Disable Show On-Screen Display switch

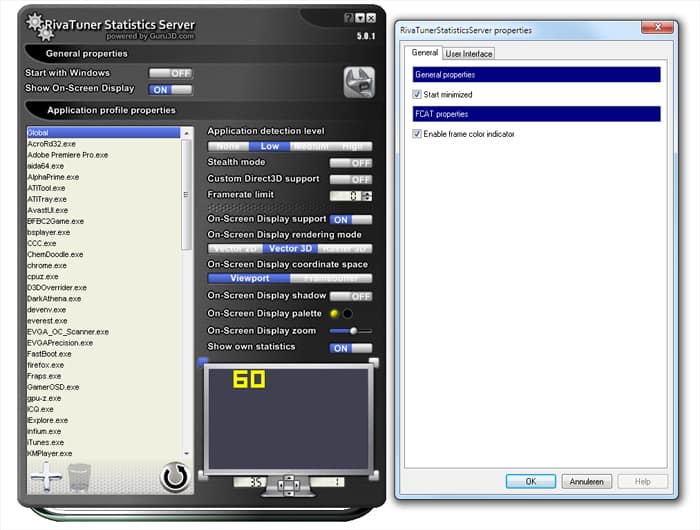(x=171, y=89)
